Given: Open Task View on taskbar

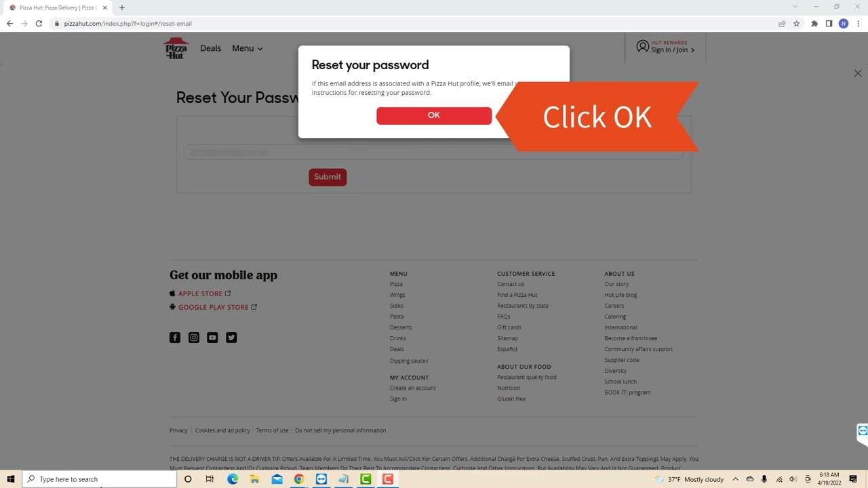Looking at the screenshot, I should tap(210, 479).
